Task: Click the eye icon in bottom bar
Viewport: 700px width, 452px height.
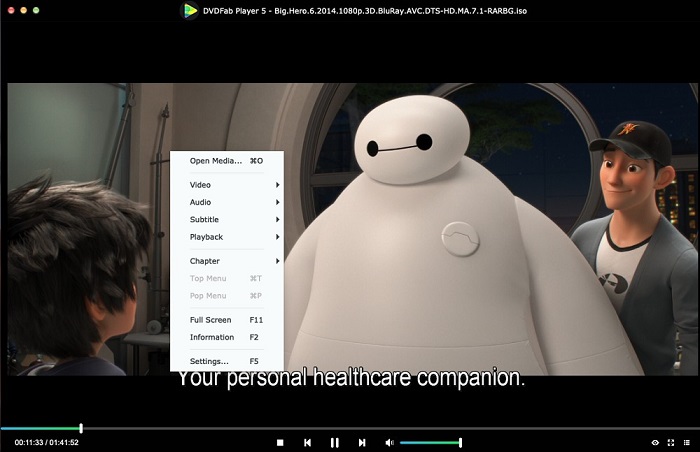Action: (x=655, y=443)
